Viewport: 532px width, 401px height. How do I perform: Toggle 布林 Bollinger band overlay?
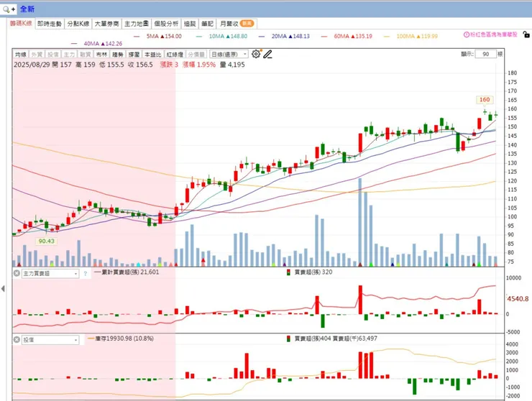pyautogui.click(x=101, y=55)
